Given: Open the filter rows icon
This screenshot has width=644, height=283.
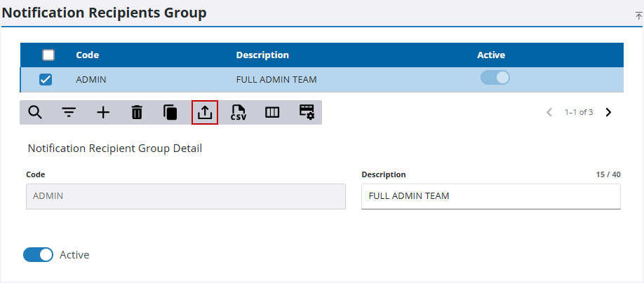Looking at the screenshot, I should [69, 112].
